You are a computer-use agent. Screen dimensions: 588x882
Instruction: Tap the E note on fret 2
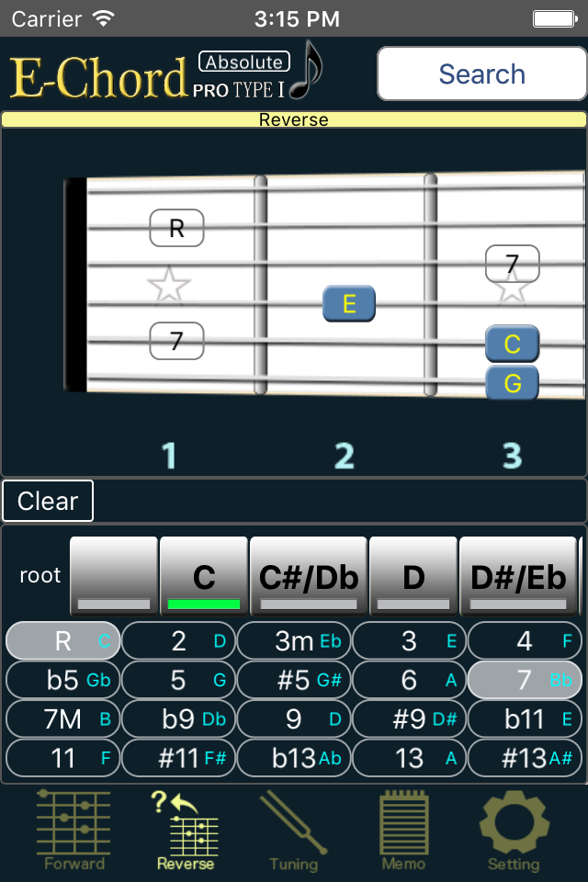(349, 304)
